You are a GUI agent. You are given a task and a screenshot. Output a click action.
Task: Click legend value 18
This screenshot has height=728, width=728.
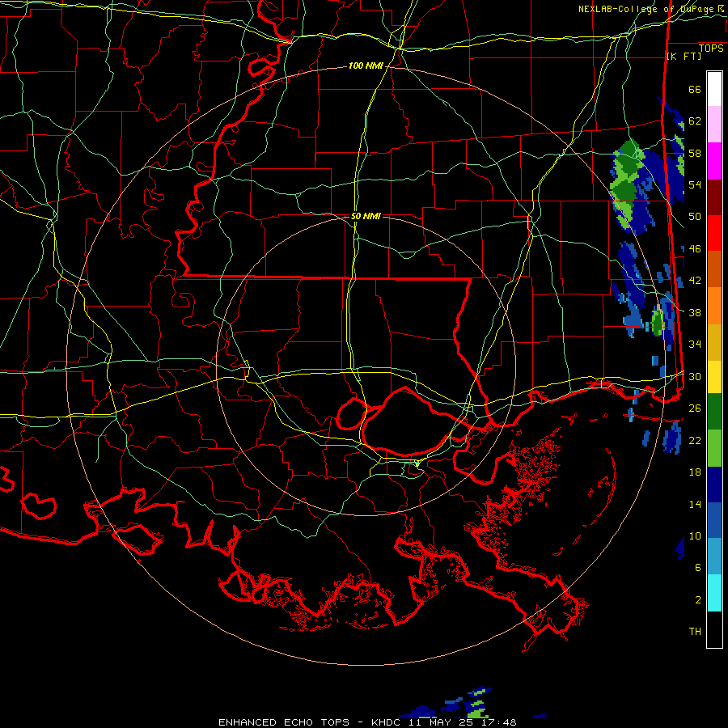tap(695, 472)
